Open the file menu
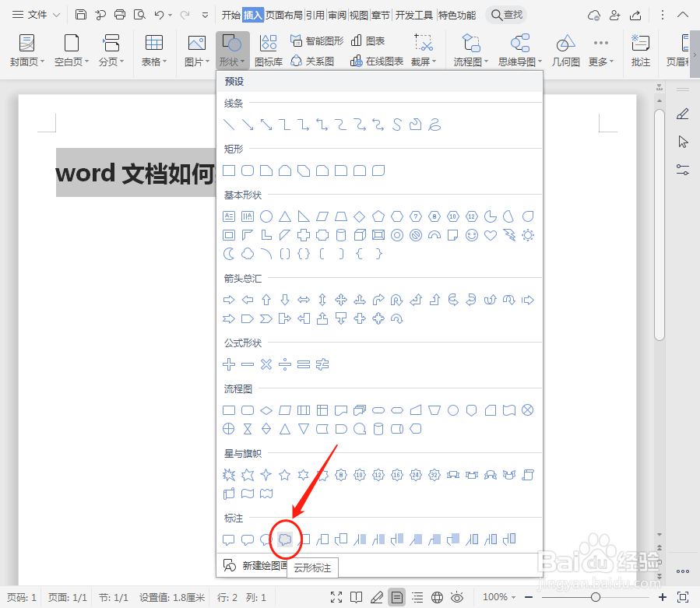Image resolution: width=700 pixels, height=608 pixels. 36,15
